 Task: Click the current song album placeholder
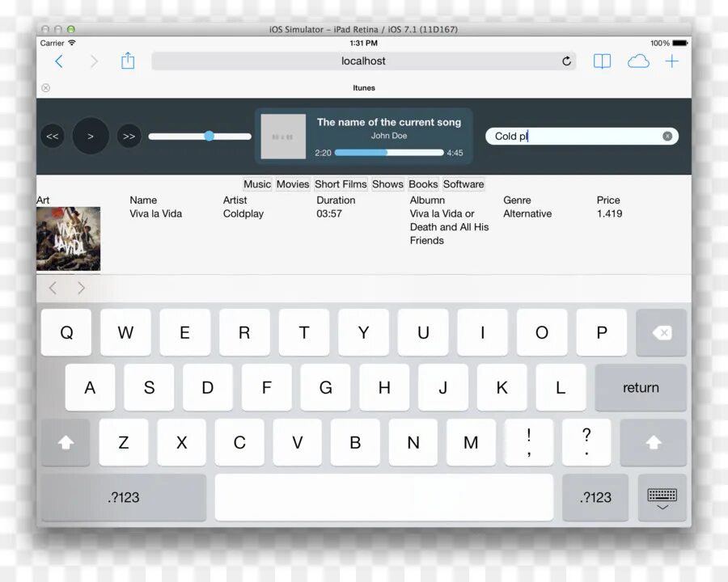(x=283, y=137)
